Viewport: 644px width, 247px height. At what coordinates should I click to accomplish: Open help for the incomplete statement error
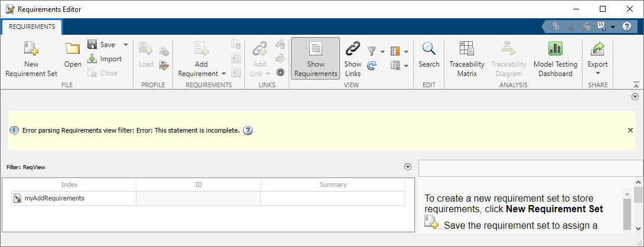click(248, 130)
